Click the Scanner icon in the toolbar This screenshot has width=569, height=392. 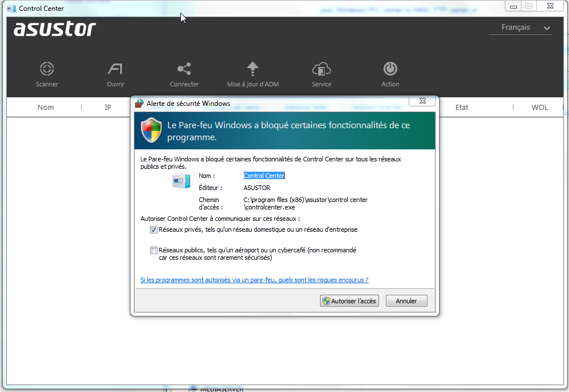(x=47, y=69)
